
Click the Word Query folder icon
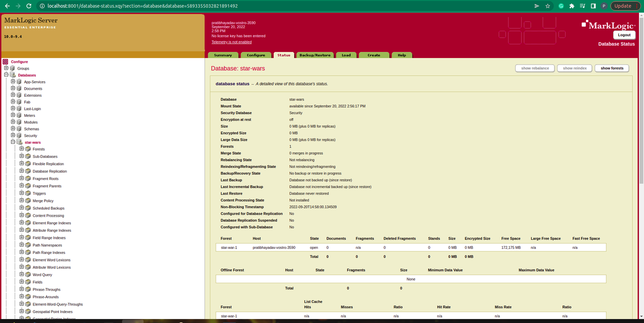pos(28,275)
